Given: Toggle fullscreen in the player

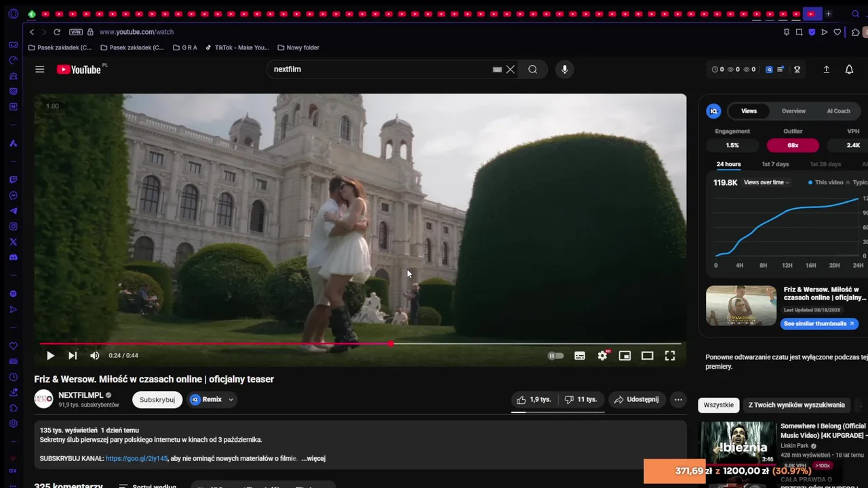Looking at the screenshot, I should 670,355.
